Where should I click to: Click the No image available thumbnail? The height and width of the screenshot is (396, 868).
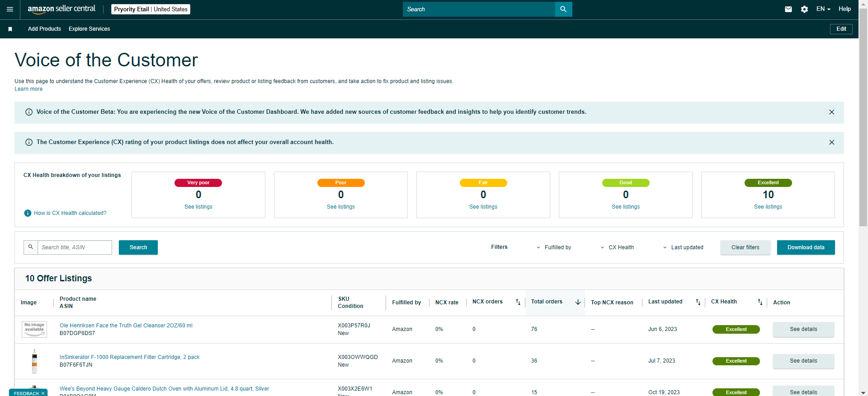(x=34, y=329)
